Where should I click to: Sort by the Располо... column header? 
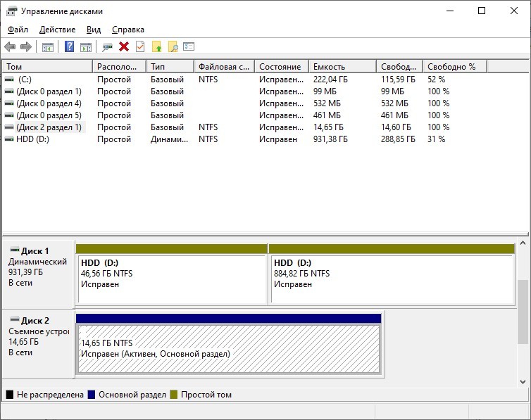pos(120,67)
